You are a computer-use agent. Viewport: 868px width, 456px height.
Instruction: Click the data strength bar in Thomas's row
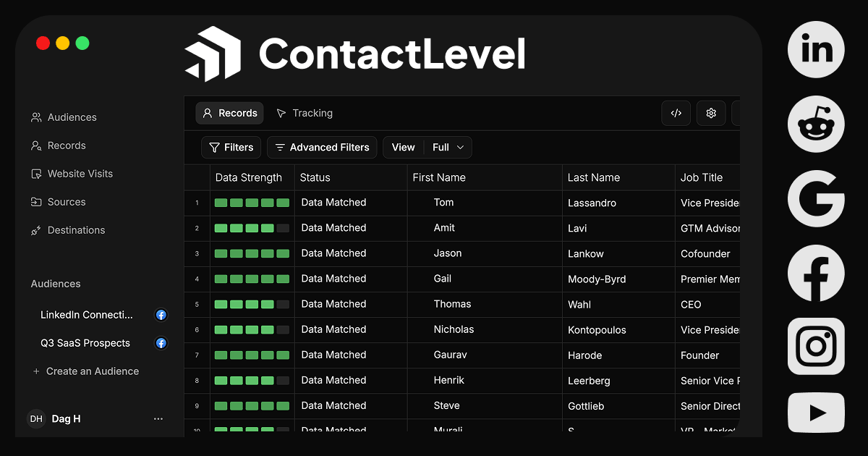(252, 304)
